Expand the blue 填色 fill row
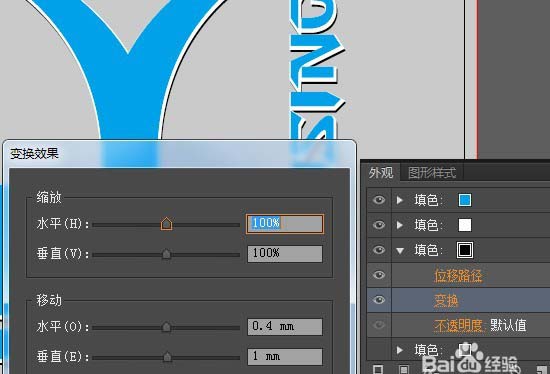550x374 pixels. click(x=400, y=200)
